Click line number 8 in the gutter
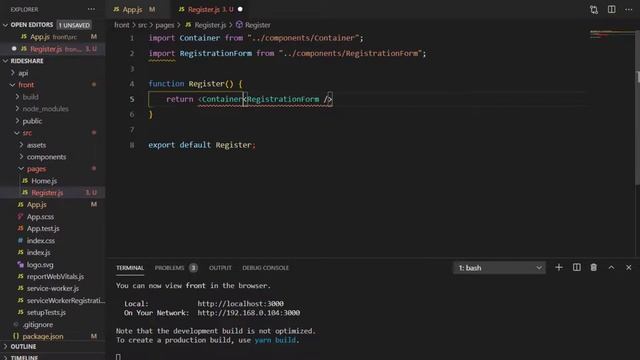This screenshot has width=640, height=360. [131, 145]
